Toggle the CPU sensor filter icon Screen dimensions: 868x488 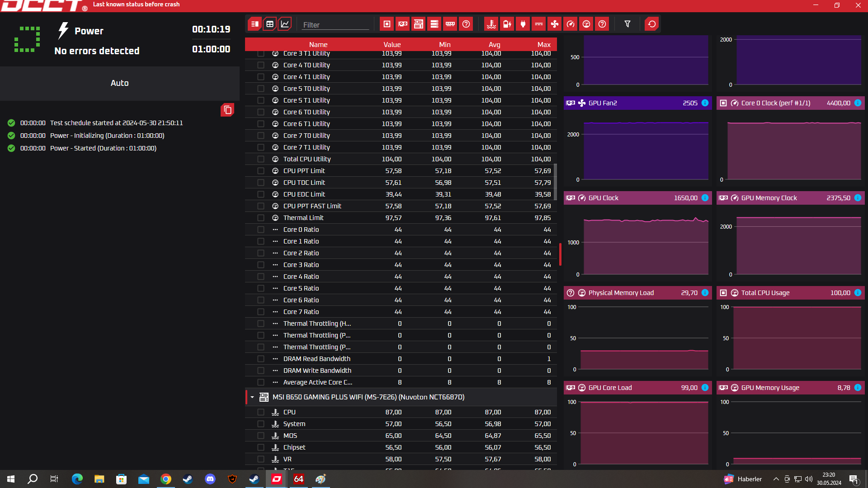coord(387,24)
